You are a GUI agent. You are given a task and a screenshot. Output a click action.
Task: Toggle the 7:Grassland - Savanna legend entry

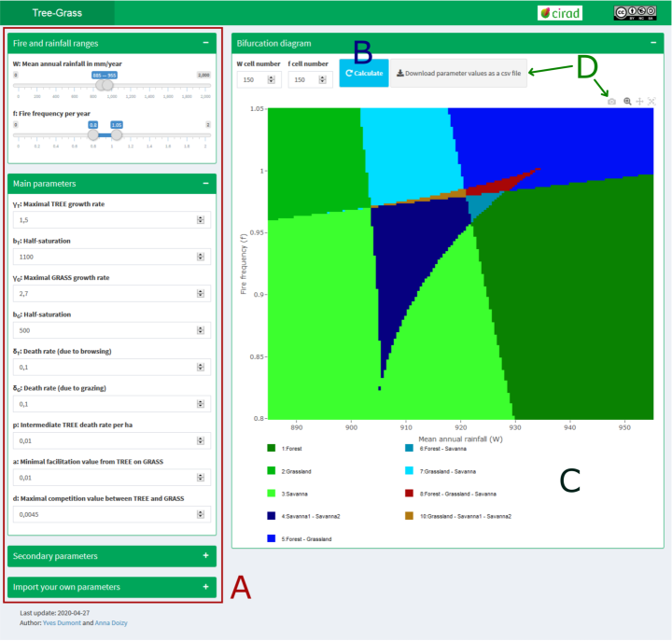(x=441, y=471)
